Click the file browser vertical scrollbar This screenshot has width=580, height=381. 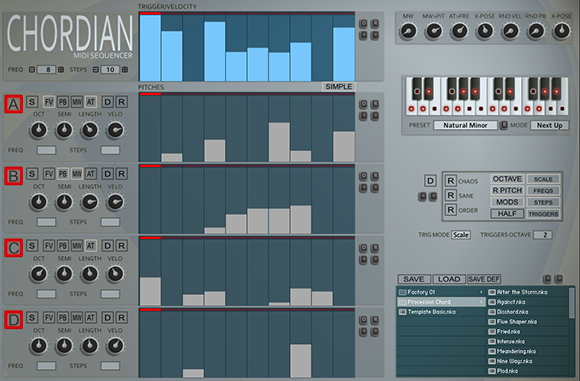(x=572, y=303)
